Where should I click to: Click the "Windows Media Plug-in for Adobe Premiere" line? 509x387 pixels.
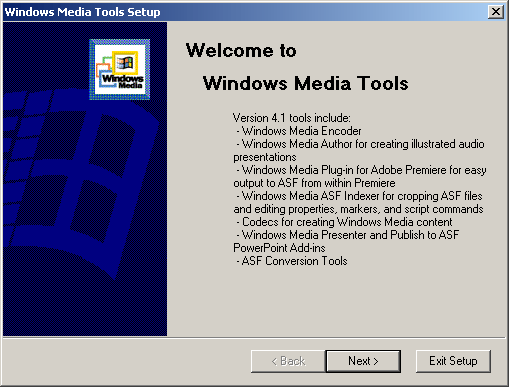(361, 170)
